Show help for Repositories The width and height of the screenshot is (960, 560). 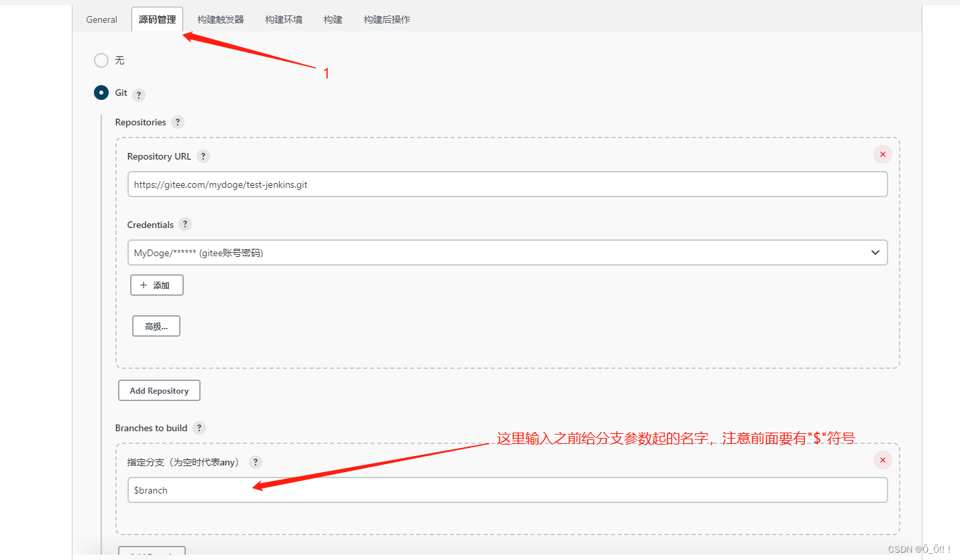[177, 122]
